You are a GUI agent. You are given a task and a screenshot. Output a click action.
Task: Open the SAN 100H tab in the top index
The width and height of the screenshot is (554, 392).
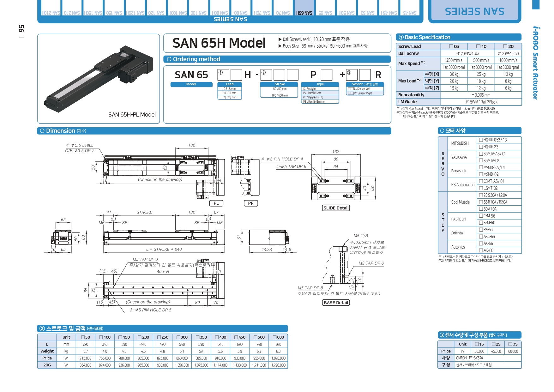click(x=178, y=9)
